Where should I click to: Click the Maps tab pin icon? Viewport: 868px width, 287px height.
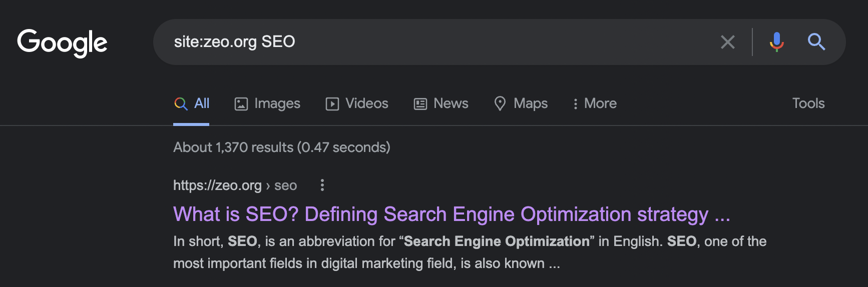tap(500, 103)
